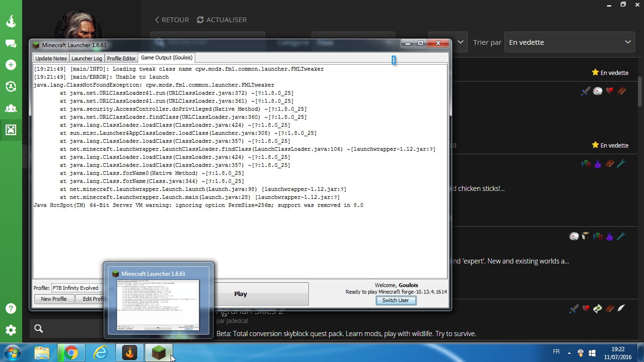Open the 'En vedette' sort dropdown
Image resolution: width=644 pixels, height=362 pixels.
[570, 42]
